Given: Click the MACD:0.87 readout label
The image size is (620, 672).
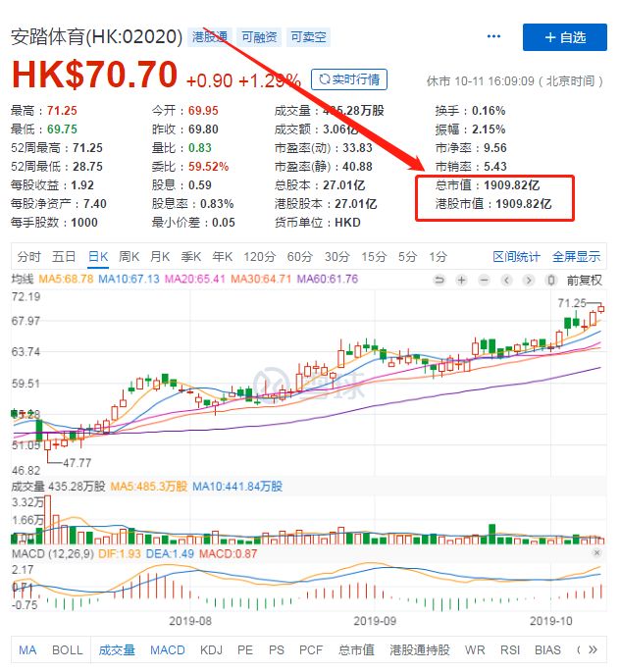Looking at the screenshot, I should [x=228, y=553].
